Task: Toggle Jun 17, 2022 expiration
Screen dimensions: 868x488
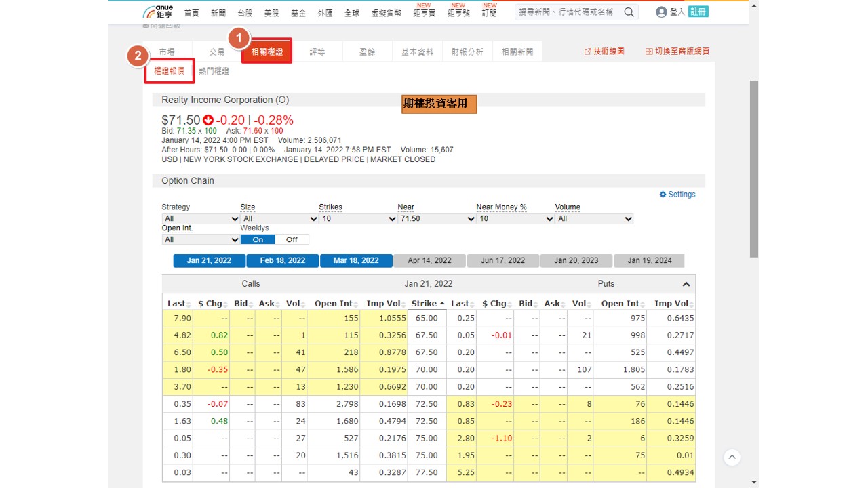Action: click(x=502, y=261)
